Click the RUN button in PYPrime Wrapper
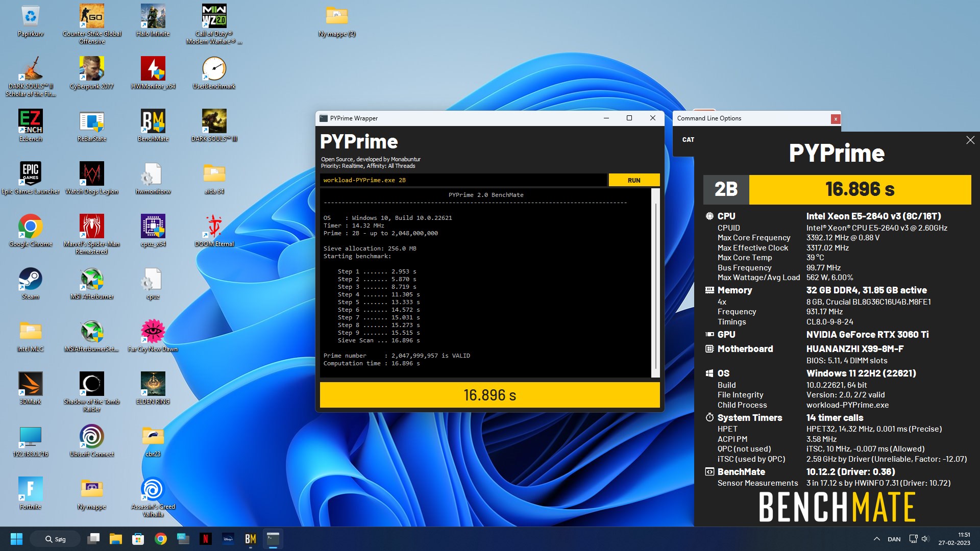Image resolution: width=980 pixels, height=551 pixels. point(634,180)
